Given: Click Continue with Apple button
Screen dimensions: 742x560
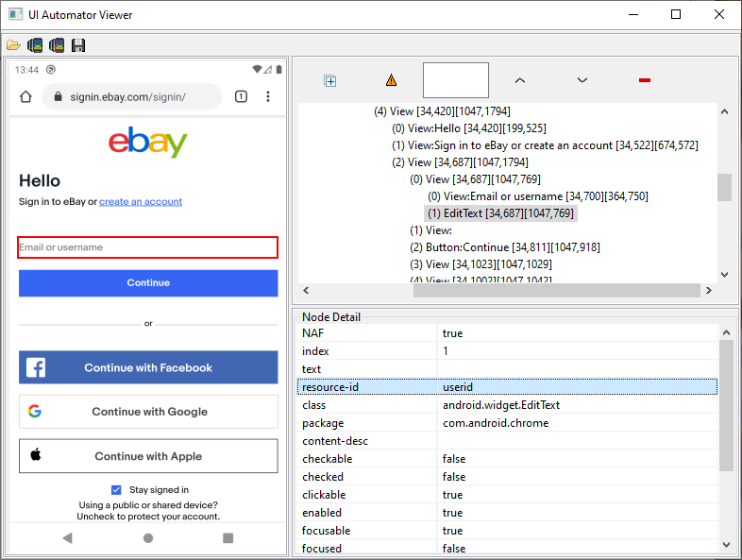Looking at the screenshot, I should (148, 456).
